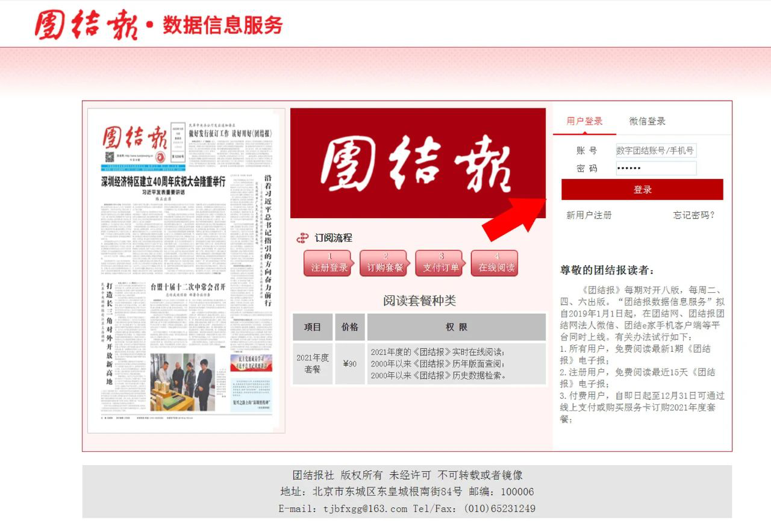Image resolution: width=771 pixels, height=532 pixels.
Task: Click the footer address line 东皇城根南街84号
Action: 407,492
